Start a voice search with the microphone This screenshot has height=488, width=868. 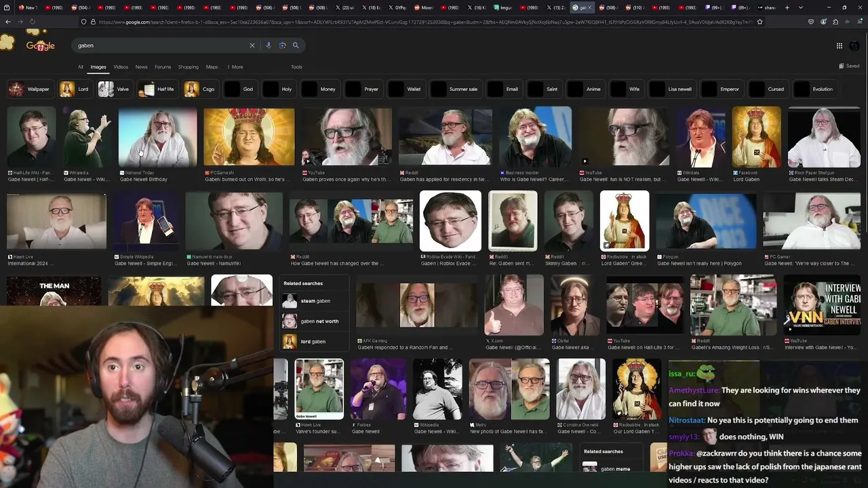tap(269, 45)
